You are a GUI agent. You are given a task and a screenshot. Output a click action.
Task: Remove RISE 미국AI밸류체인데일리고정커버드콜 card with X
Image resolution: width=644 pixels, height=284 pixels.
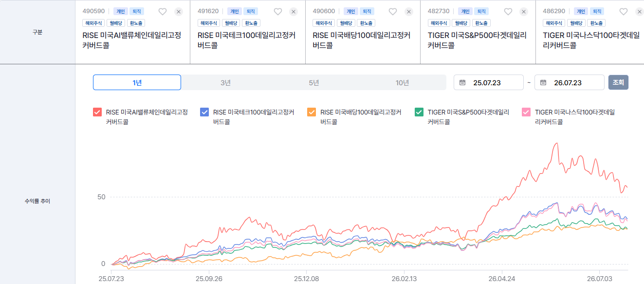[x=179, y=12]
